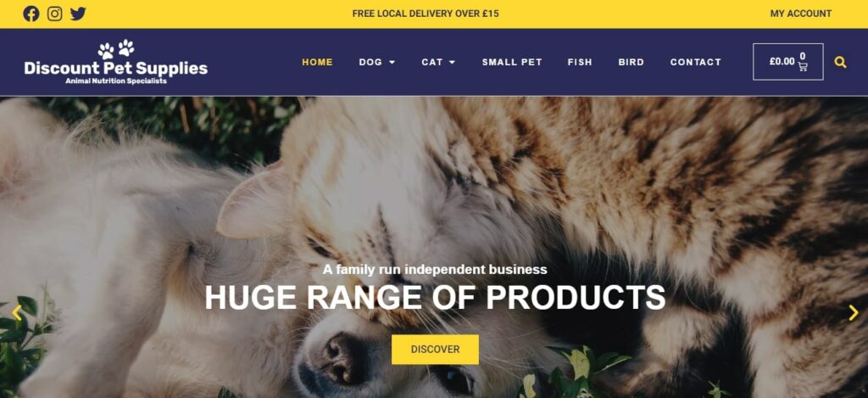The height and width of the screenshot is (398, 868).
Task: Click the free local delivery banner text
Action: tap(426, 14)
